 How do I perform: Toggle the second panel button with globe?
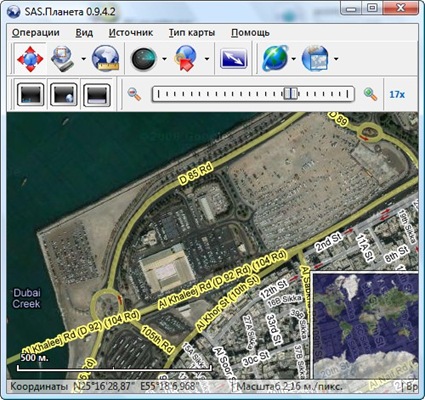[x=64, y=95]
